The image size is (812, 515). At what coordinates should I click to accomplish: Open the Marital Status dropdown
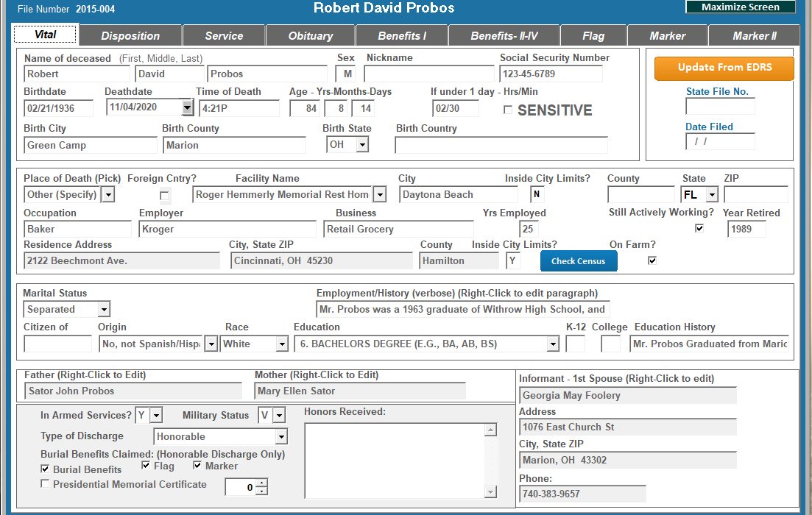pyautogui.click(x=104, y=310)
